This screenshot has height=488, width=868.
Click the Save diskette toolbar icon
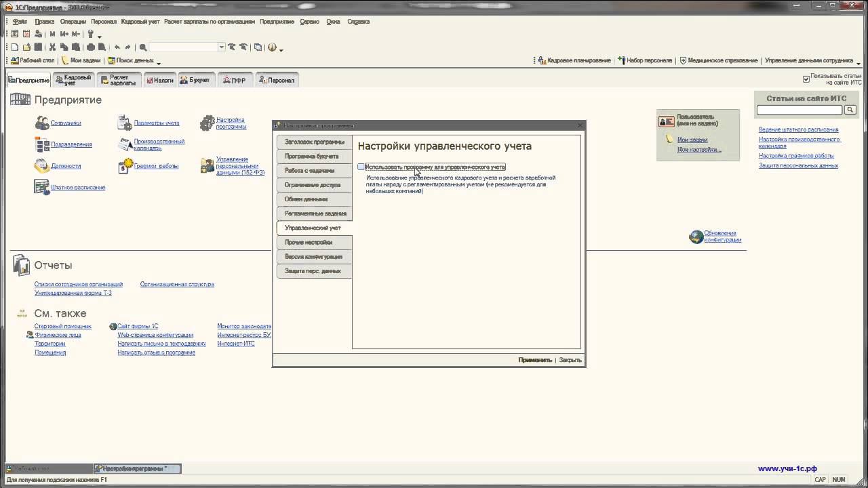point(38,47)
